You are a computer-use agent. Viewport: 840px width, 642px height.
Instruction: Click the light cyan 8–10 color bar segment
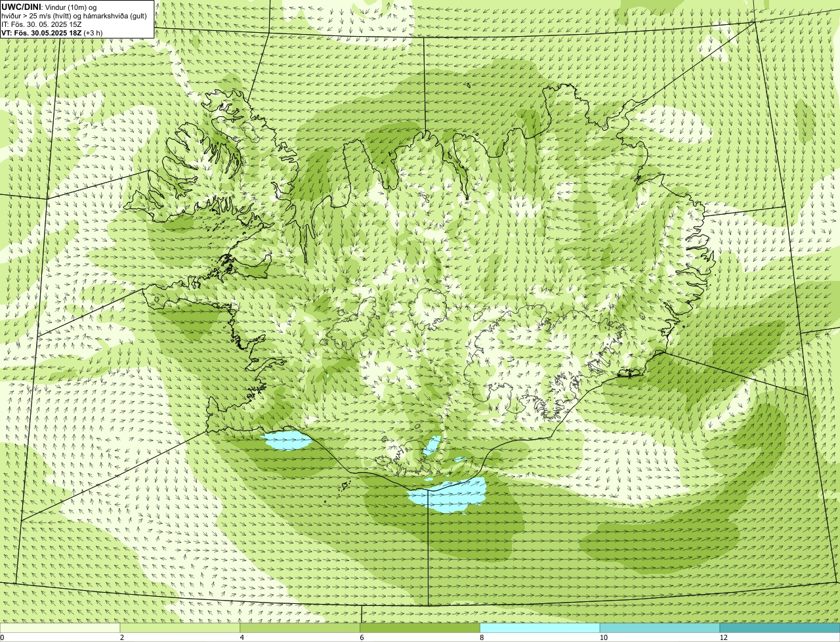[540, 628]
